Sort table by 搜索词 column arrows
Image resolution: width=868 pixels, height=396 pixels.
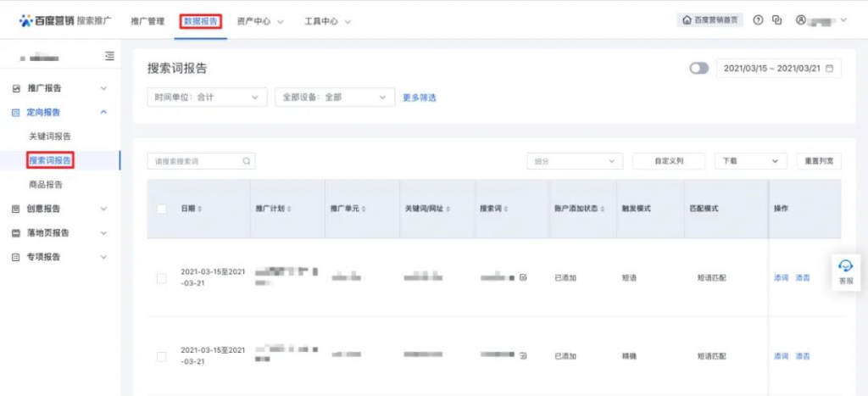(x=506, y=209)
